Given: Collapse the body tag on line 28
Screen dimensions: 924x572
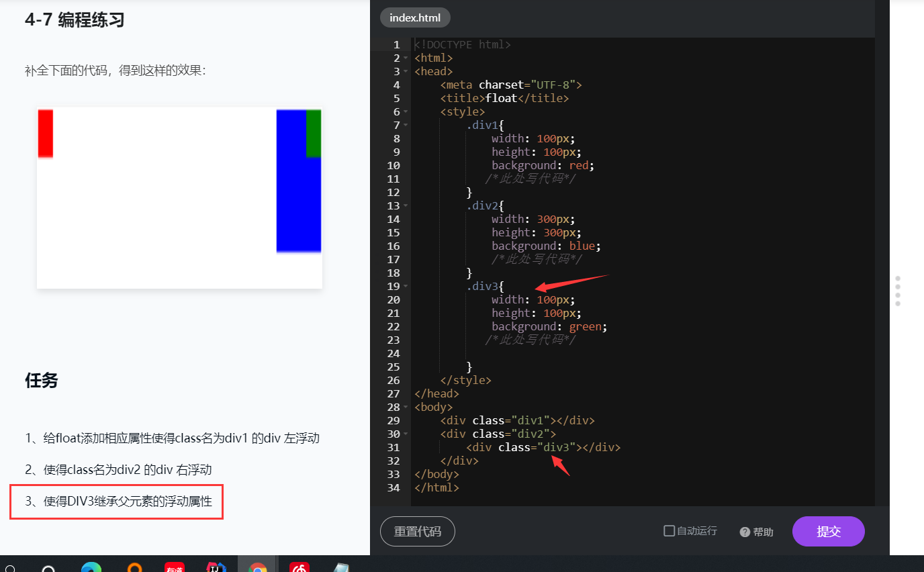Looking at the screenshot, I should click(406, 407).
